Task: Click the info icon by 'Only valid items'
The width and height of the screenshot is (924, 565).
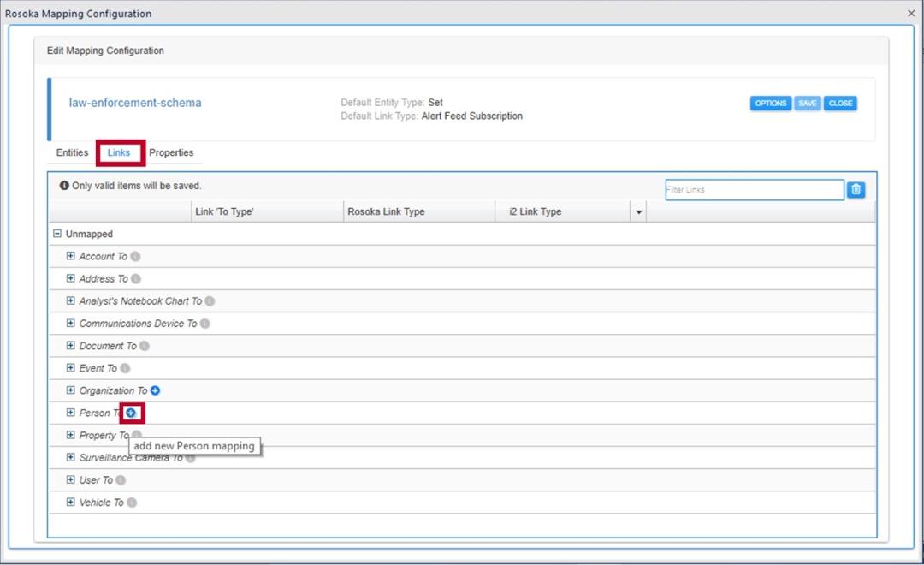Action: [64, 186]
